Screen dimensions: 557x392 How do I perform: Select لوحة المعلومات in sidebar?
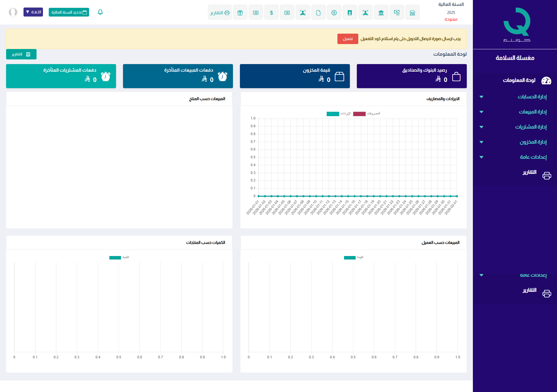(x=519, y=80)
